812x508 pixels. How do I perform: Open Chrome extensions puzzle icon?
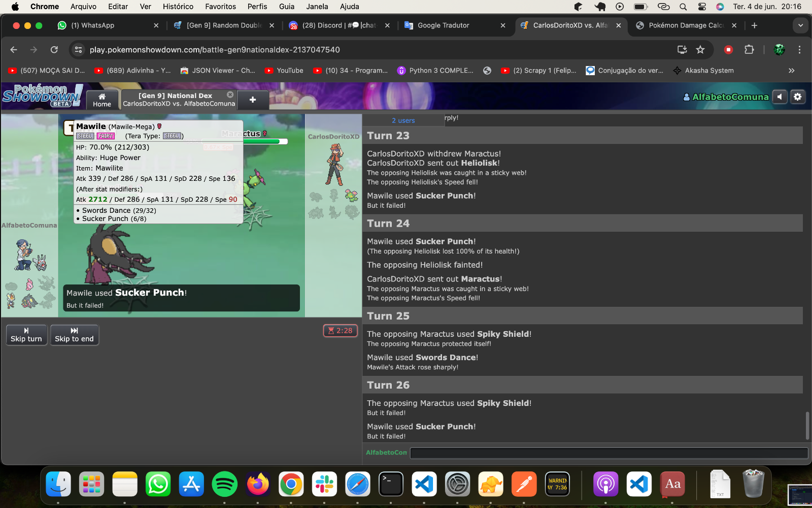749,49
